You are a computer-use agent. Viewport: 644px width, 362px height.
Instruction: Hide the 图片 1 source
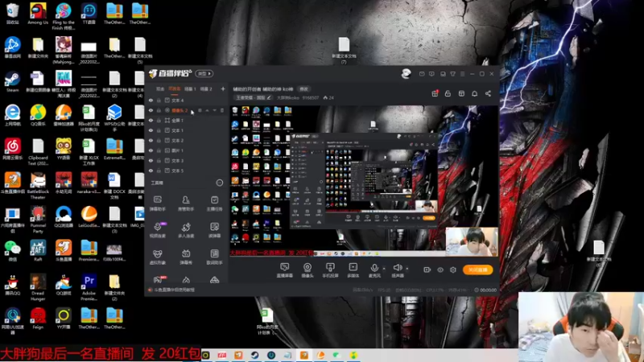151,150
